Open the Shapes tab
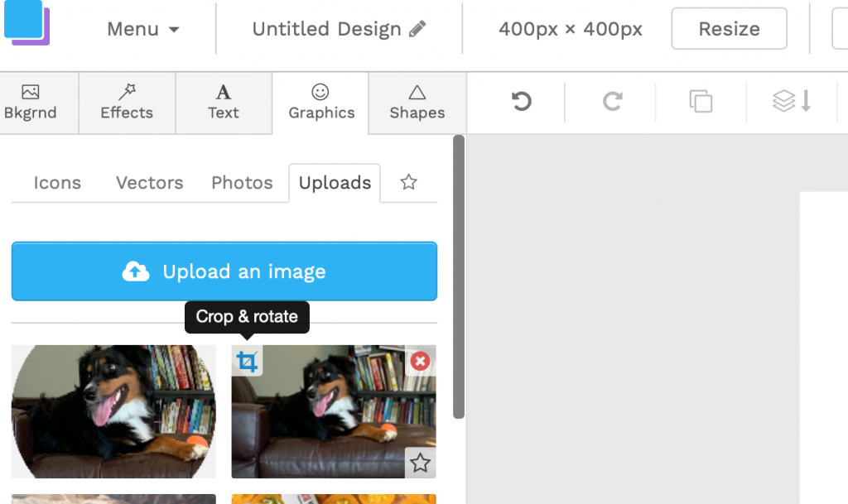Screen dimensions: 848x504 [417, 103]
